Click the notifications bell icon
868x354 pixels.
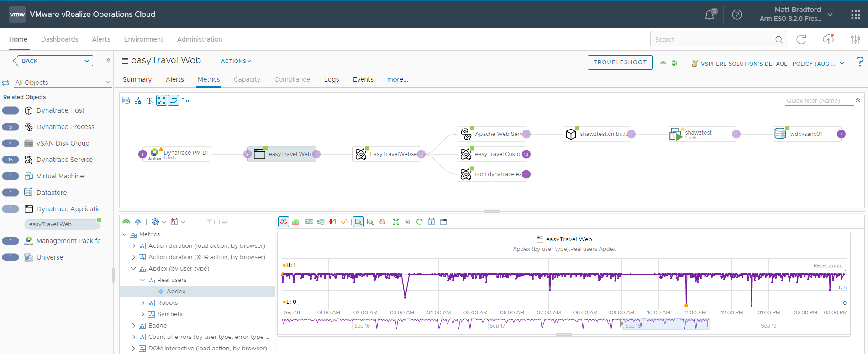pos(710,15)
